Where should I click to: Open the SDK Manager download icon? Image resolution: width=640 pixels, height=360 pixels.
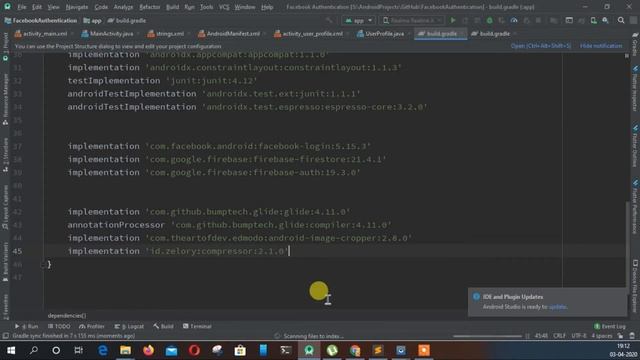(605, 20)
